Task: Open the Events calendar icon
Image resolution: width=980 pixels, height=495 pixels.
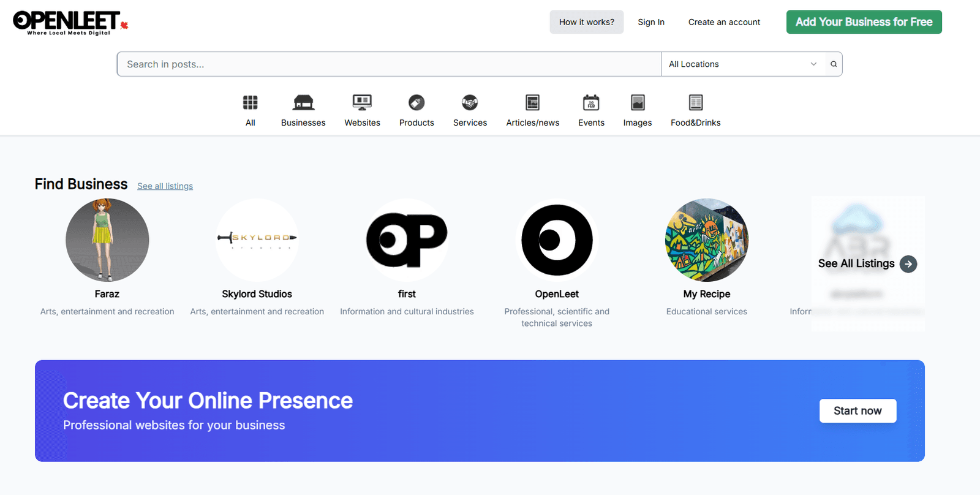Action: pyautogui.click(x=591, y=102)
